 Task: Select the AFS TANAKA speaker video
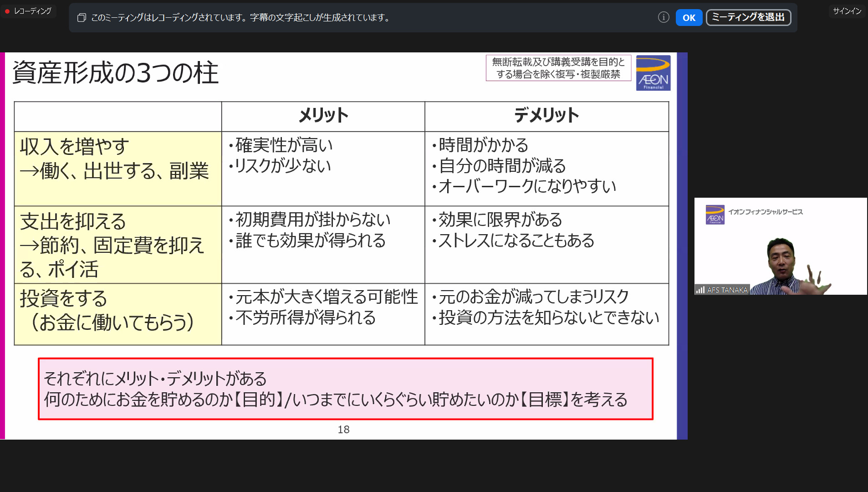[781, 246]
